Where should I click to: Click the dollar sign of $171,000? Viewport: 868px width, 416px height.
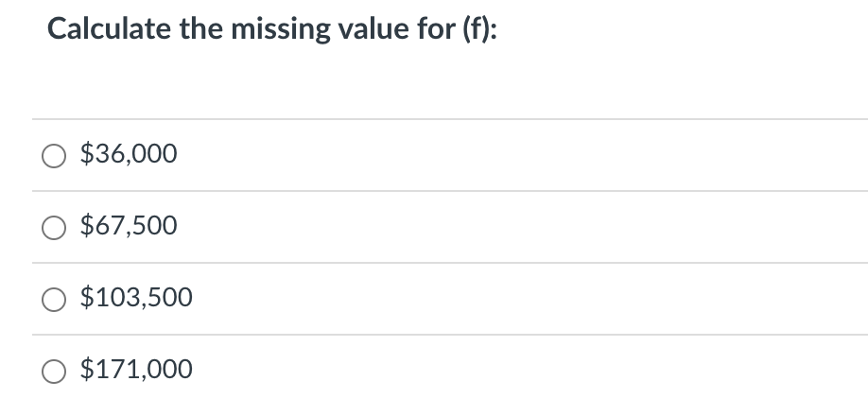click(x=86, y=369)
